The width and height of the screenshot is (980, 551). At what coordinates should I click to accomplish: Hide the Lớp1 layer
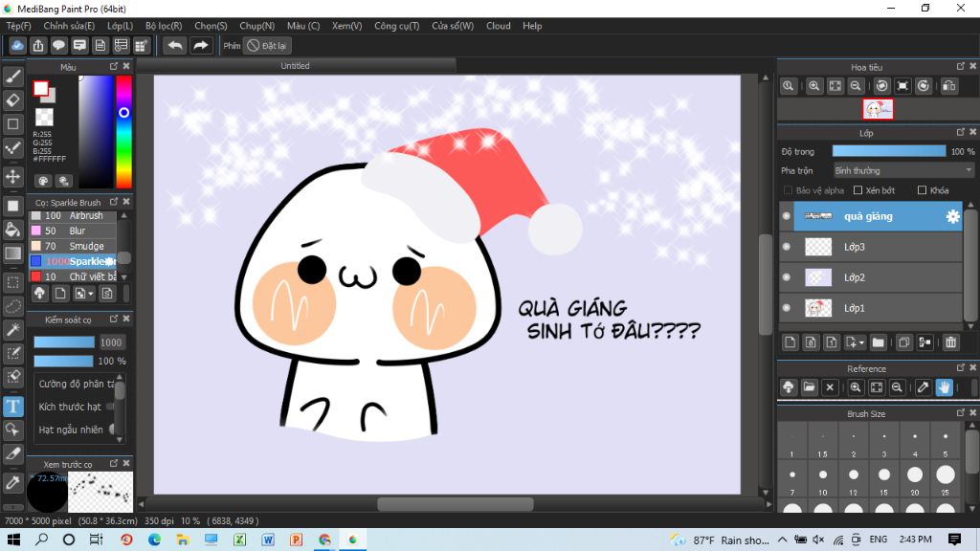click(787, 308)
